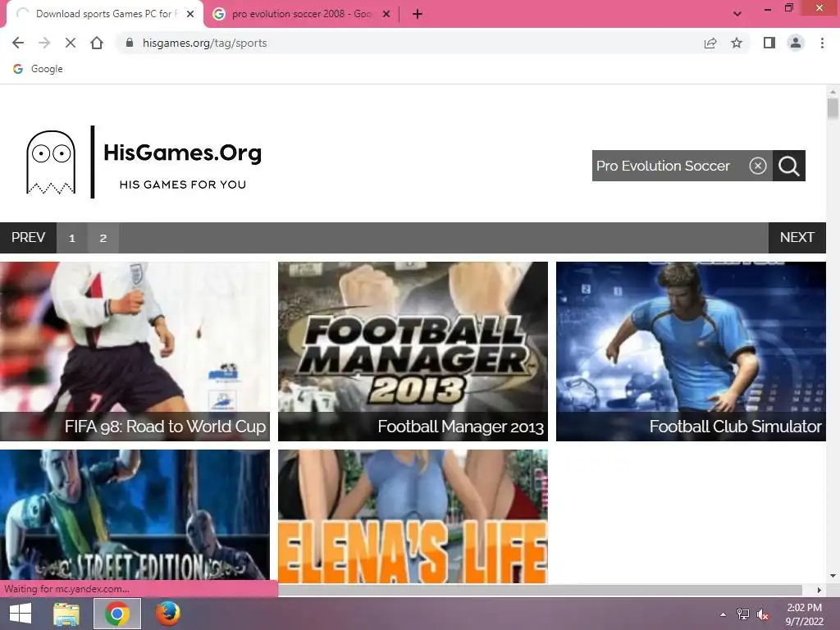The height and width of the screenshot is (630, 840).
Task: Show hidden system tray icons
Action: tap(724, 614)
